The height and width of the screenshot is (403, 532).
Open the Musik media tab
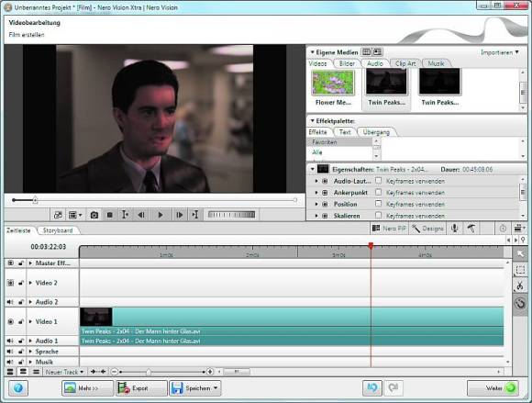(x=436, y=63)
